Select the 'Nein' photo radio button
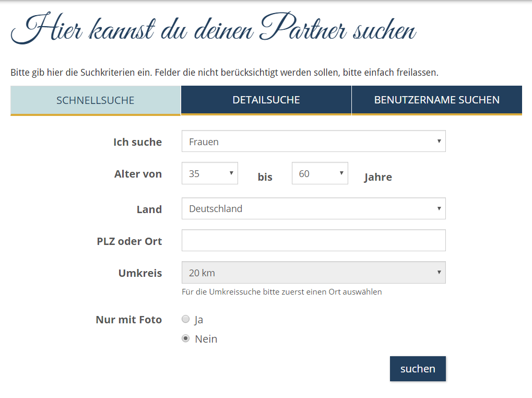 185,338
